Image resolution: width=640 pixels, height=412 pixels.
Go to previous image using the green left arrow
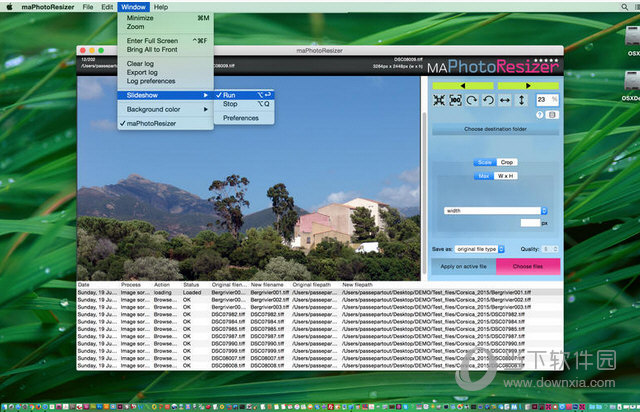[463, 86]
